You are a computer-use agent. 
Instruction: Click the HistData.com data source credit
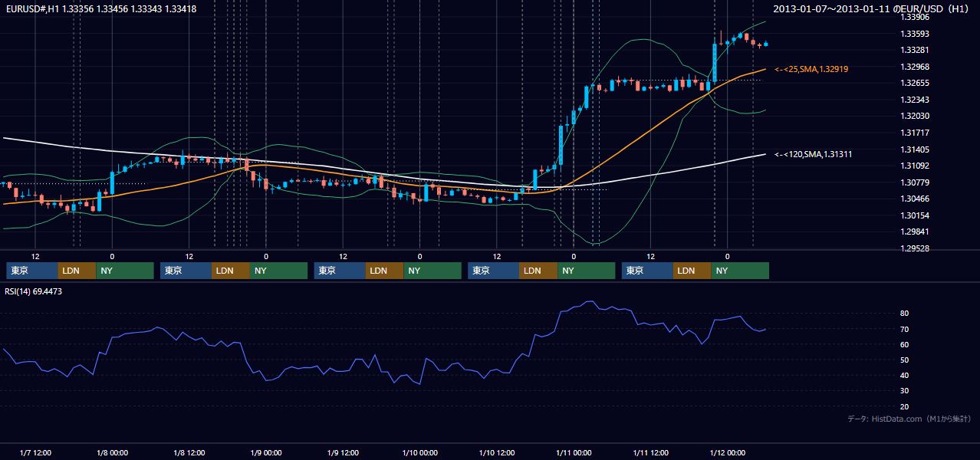[909, 419]
